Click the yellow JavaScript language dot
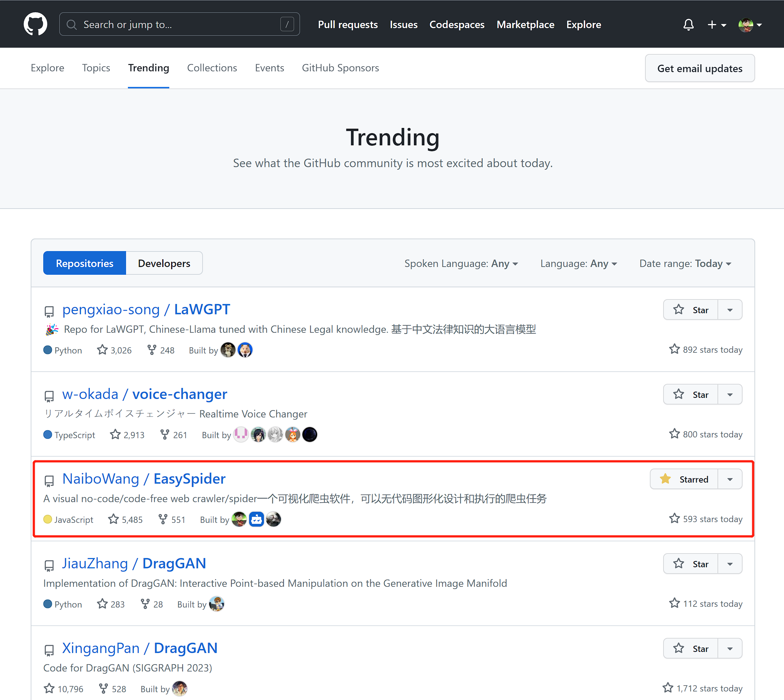This screenshot has width=784, height=700. (47, 519)
